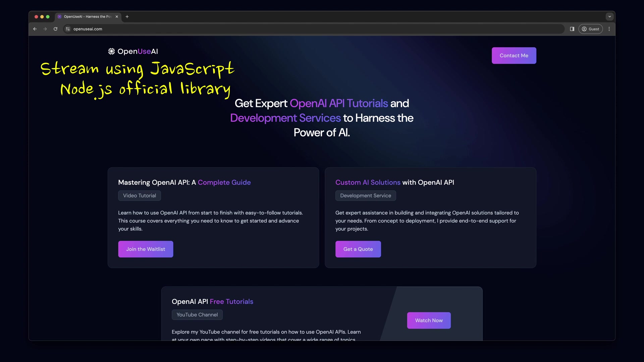Viewport: 644px width, 362px height.
Task: Click the OpenUseAI header wordmark
Action: coord(138,51)
